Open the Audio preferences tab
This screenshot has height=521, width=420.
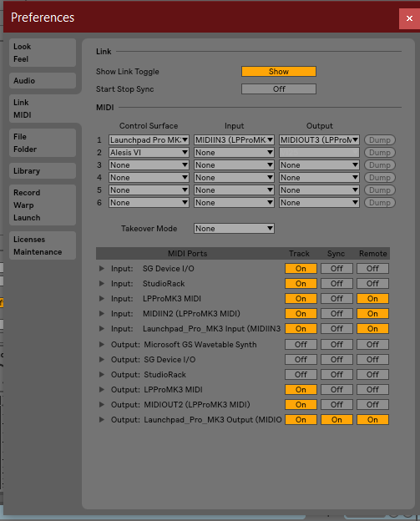click(x=43, y=81)
